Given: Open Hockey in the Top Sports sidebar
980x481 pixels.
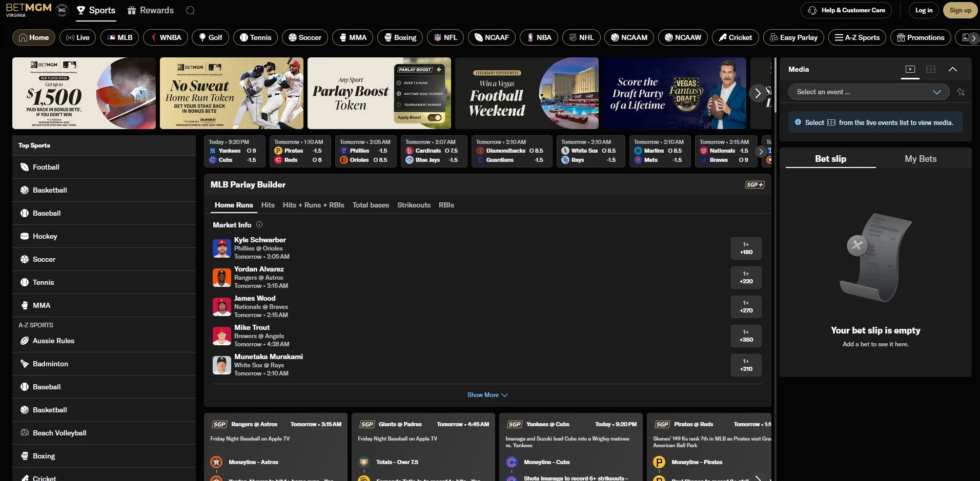Looking at the screenshot, I should (104, 236).
